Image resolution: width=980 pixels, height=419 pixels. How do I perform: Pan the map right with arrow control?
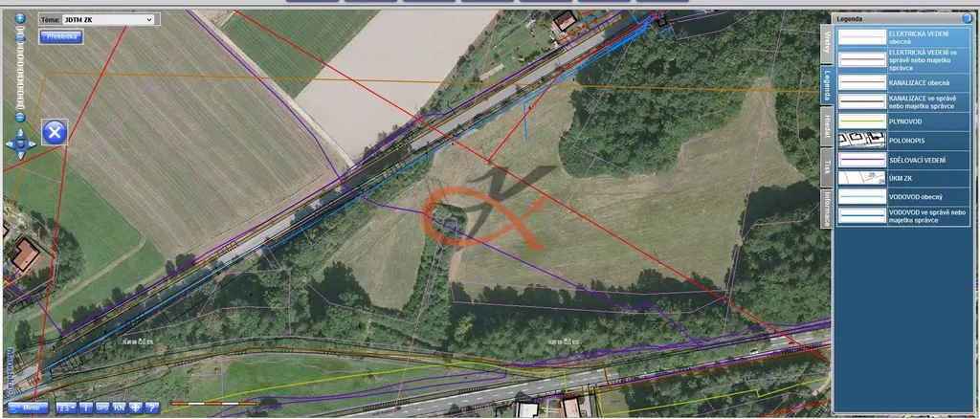click(x=32, y=144)
